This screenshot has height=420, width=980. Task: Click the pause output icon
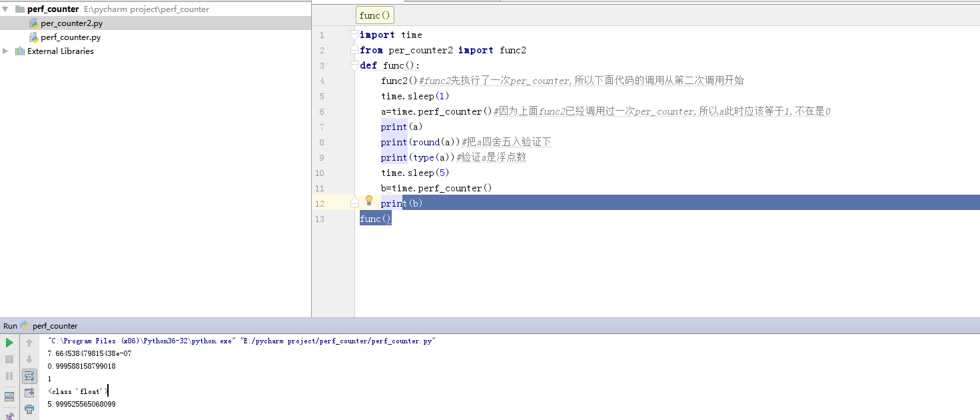point(9,376)
